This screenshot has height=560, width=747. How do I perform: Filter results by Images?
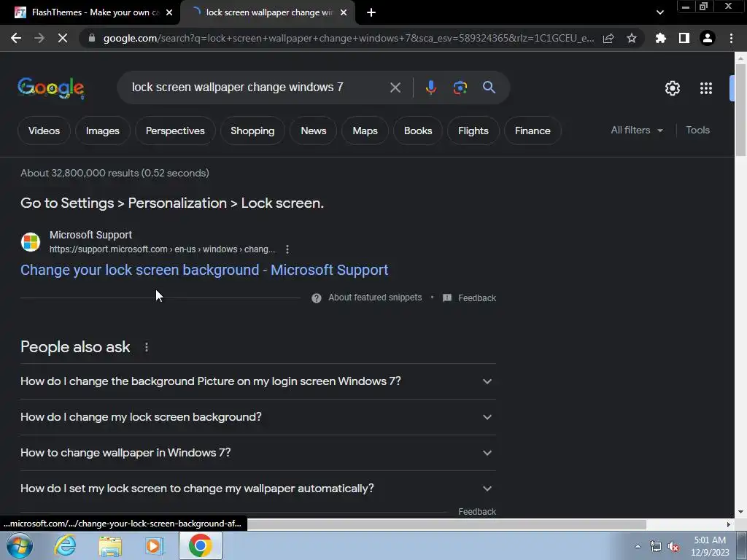[102, 131]
